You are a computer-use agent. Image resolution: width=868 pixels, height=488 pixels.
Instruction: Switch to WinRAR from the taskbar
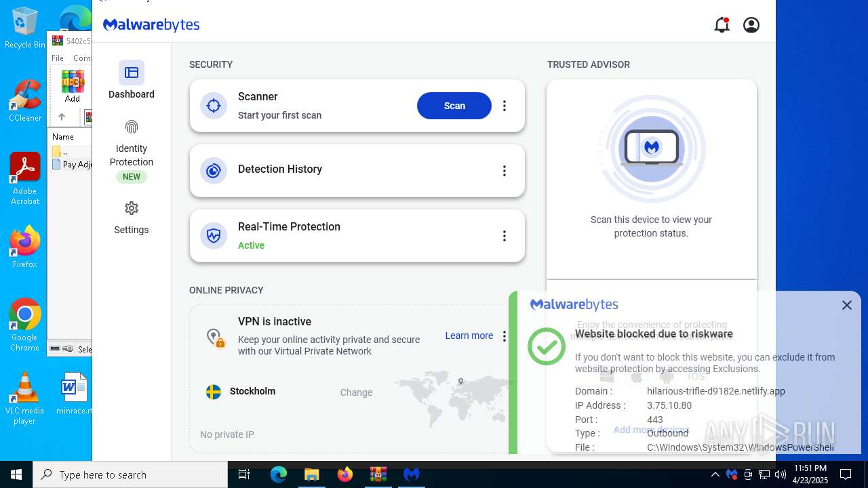click(x=378, y=474)
